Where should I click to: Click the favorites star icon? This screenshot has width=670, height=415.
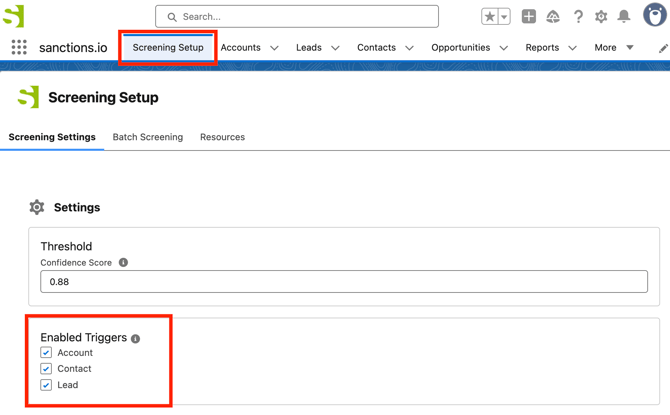(x=490, y=17)
